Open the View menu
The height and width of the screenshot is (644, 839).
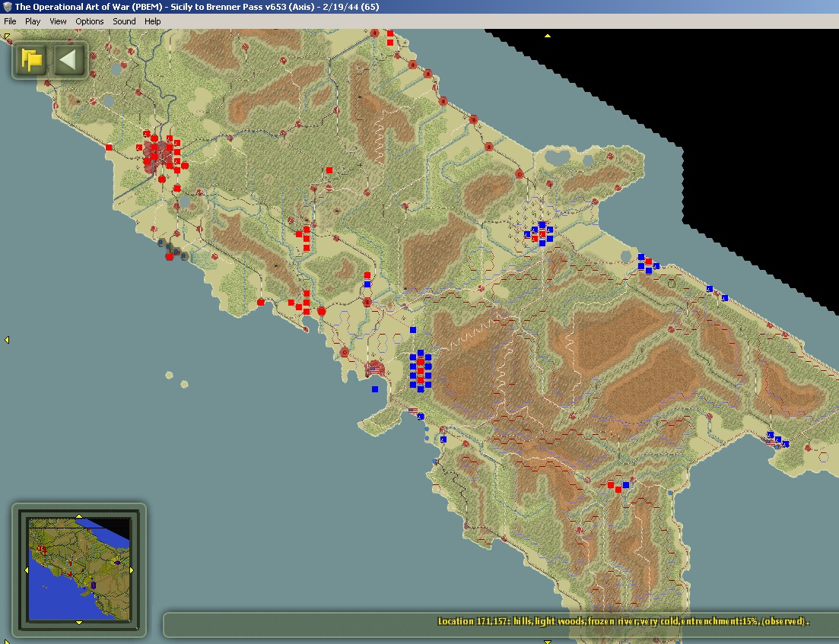click(x=58, y=21)
